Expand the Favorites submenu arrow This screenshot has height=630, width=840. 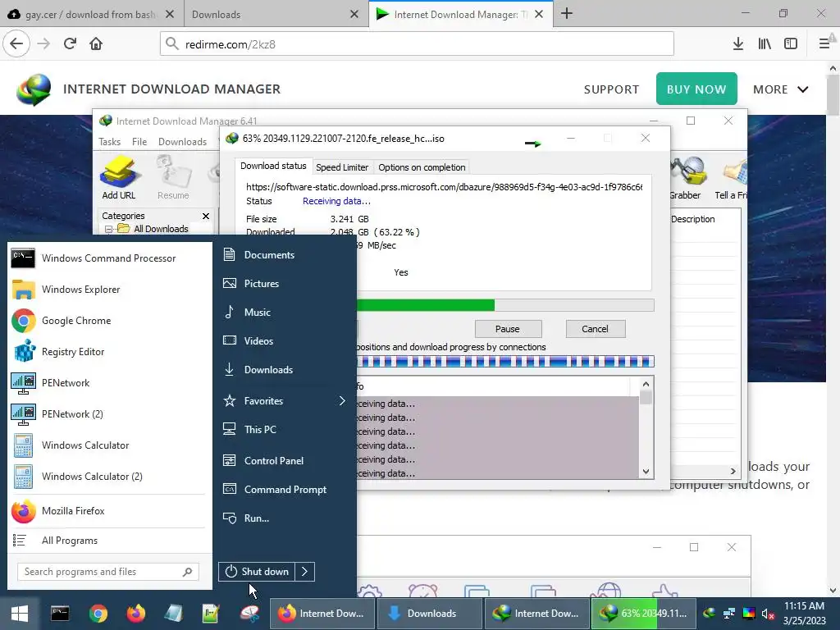coord(342,400)
